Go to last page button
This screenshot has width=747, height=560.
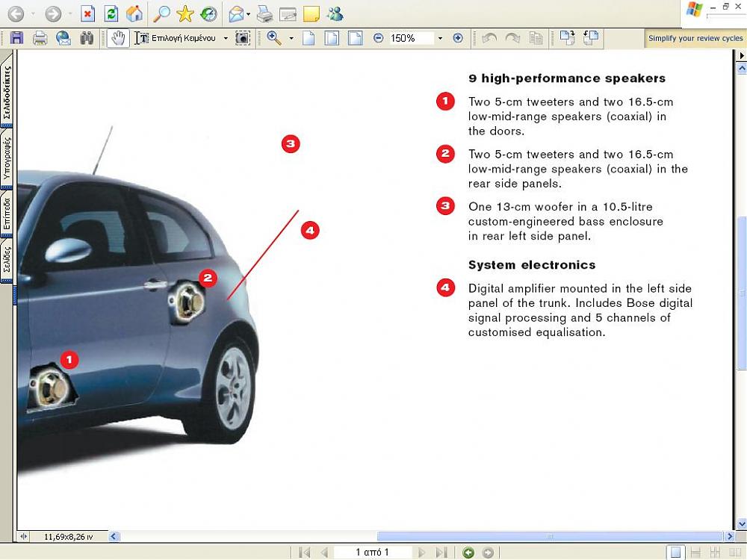point(441,553)
